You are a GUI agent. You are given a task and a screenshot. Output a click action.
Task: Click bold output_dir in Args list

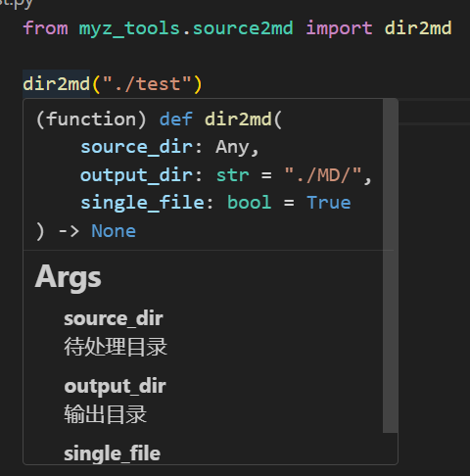click(115, 387)
